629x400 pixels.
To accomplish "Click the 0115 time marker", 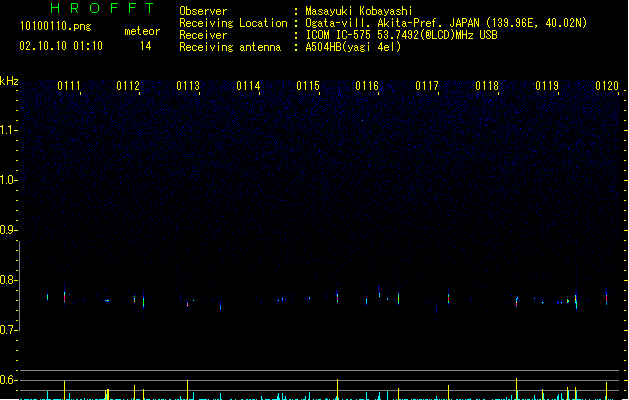I will click(308, 86).
